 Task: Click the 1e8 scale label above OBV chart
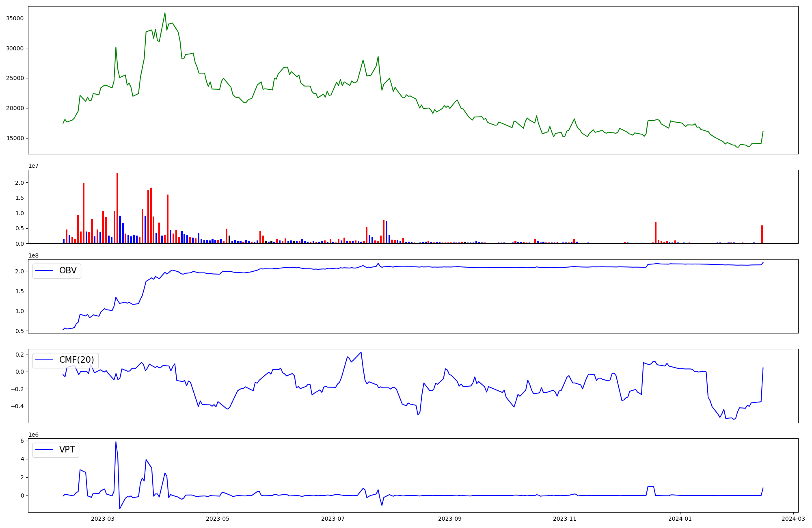tap(33, 256)
